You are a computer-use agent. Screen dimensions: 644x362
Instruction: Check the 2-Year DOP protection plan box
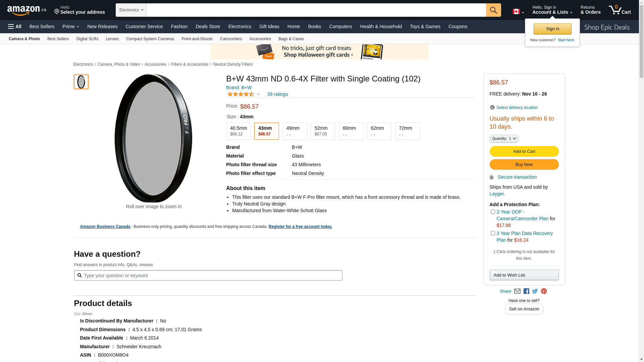pyautogui.click(x=493, y=212)
